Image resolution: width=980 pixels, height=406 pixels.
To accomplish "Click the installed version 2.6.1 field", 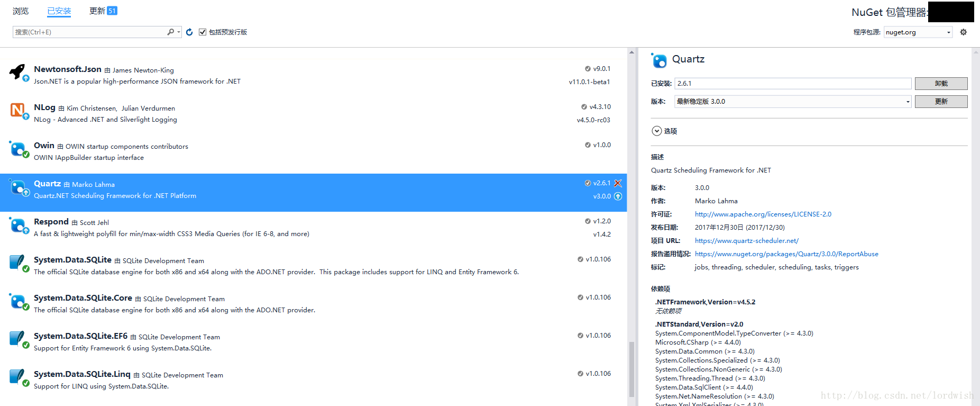I will pyautogui.click(x=793, y=84).
